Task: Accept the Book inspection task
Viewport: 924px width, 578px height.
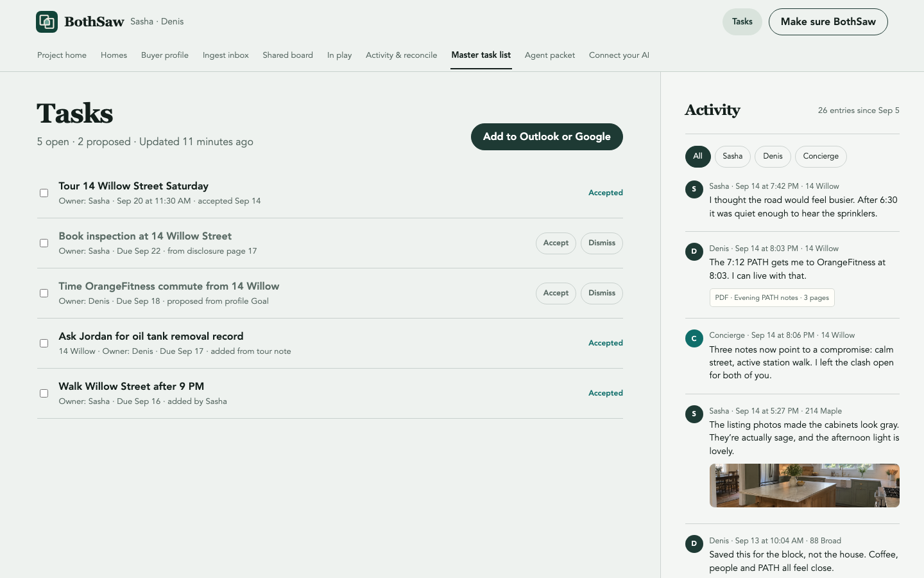Action: coord(556,243)
